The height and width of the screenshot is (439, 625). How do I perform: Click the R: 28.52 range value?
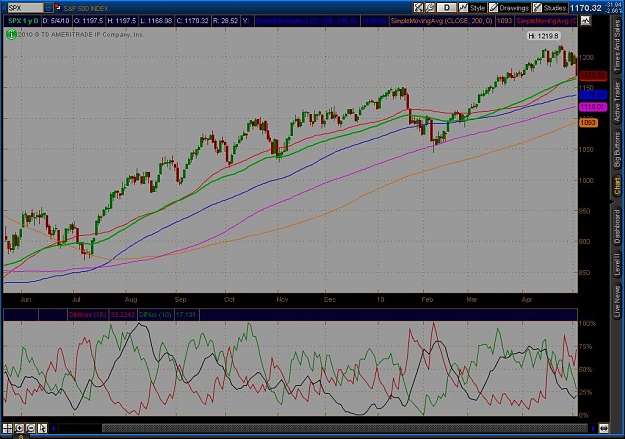click(225, 21)
